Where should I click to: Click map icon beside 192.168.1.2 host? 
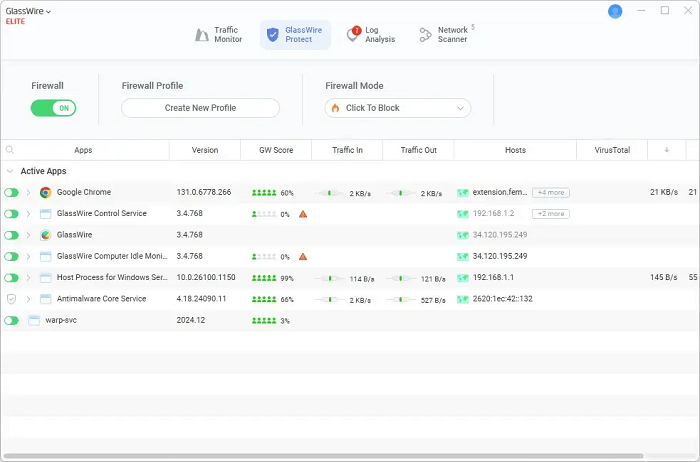pyautogui.click(x=463, y=214)
